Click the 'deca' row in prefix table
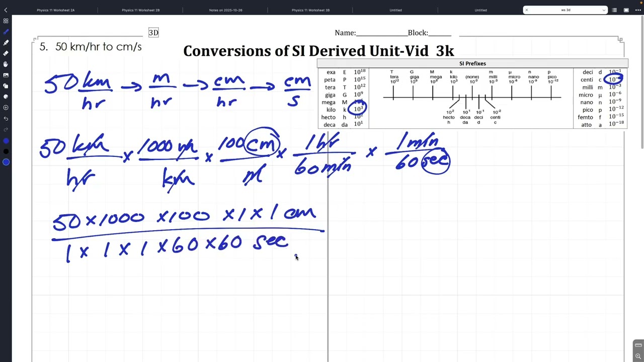The width and height of the screenshot is (644, 362). (344, 125)
